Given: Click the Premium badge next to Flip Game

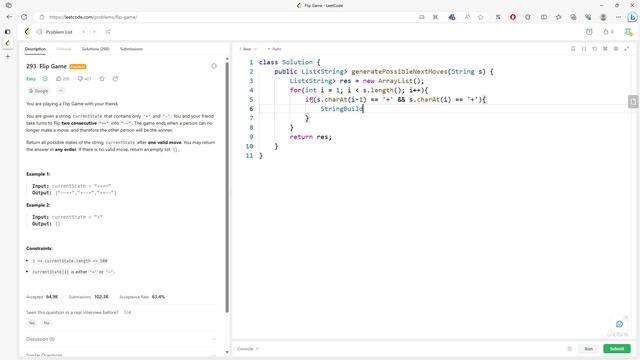Looking at the screenshot, I should [x=78, y=67].
